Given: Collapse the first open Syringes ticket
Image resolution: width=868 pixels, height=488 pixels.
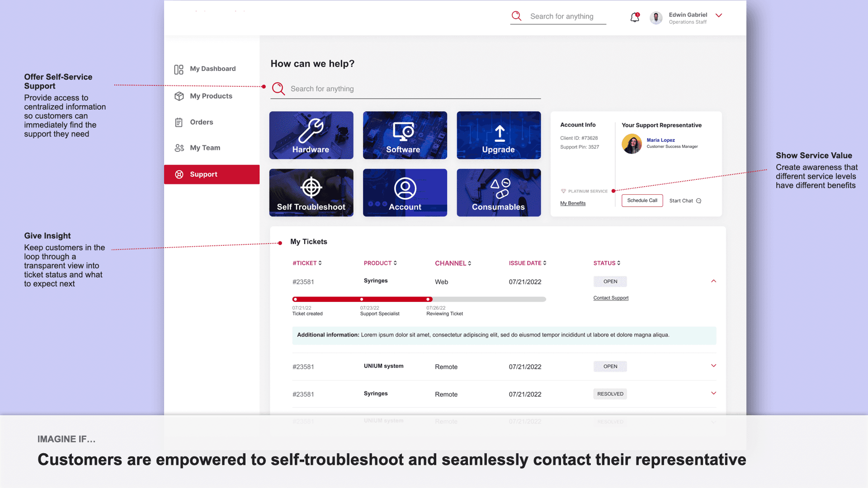Looking at the screenshot, I should (713, 281).
